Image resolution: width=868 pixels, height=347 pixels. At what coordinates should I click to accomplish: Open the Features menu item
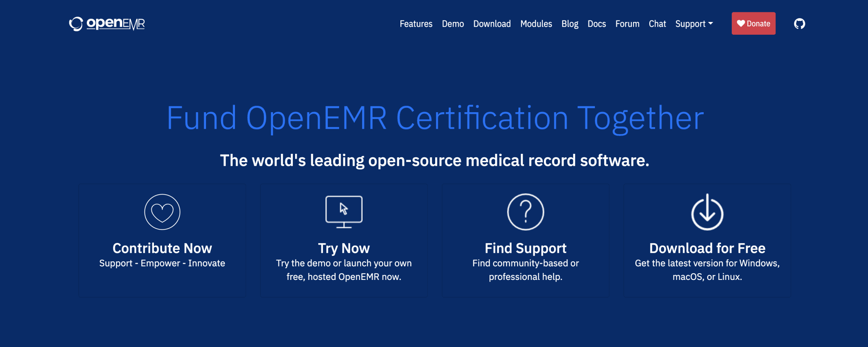point(416,24)
